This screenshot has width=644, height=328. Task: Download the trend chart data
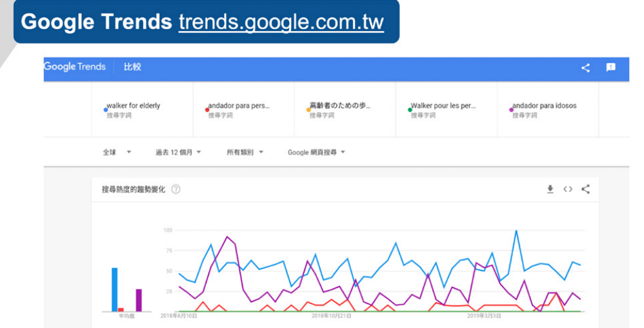pyautogui.click(x=550, y=189)
